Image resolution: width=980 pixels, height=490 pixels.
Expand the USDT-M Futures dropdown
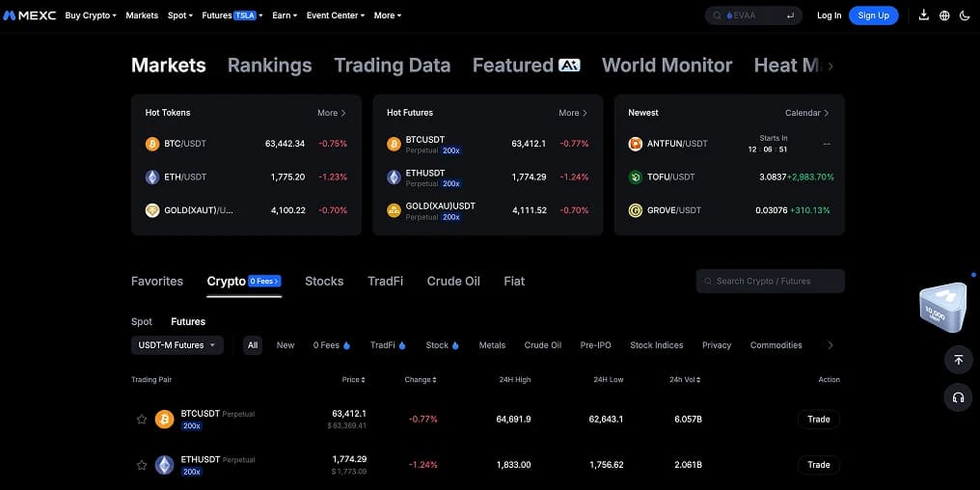[x=177, y=345]
